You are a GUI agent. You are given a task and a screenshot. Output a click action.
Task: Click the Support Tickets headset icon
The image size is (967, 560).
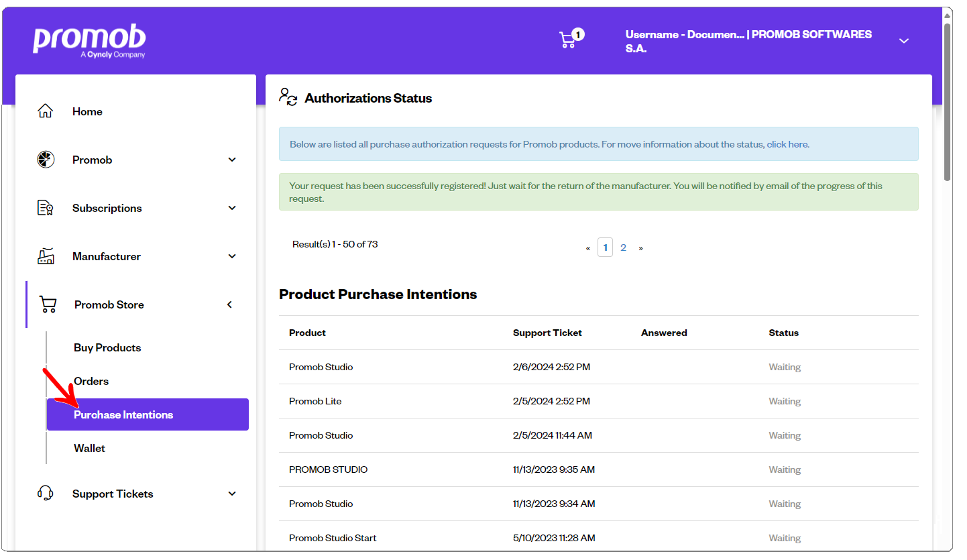46,494
